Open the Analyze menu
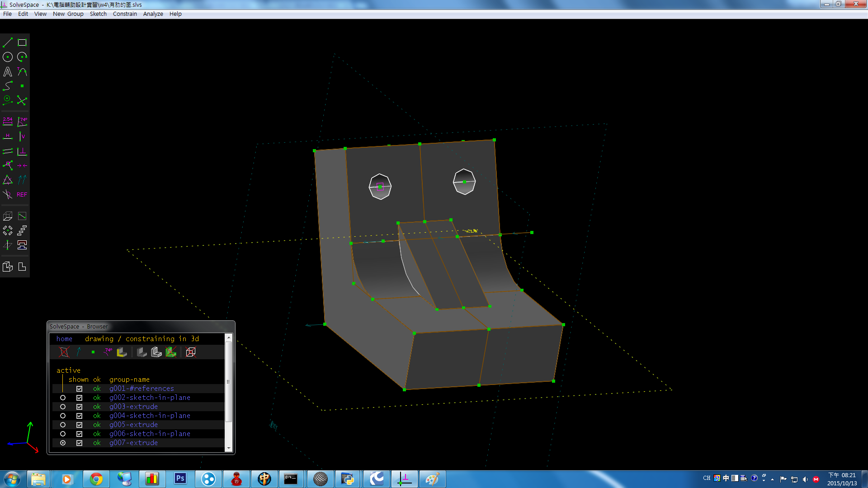The image size is (868, 488). pos(153,14)
